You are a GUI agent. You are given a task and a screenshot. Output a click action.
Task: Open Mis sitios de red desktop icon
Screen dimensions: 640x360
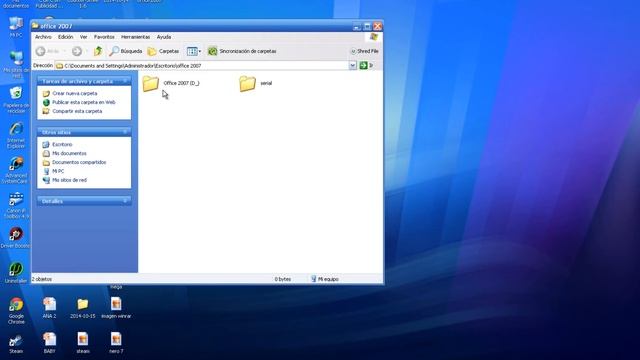click(x=16, y=64)
